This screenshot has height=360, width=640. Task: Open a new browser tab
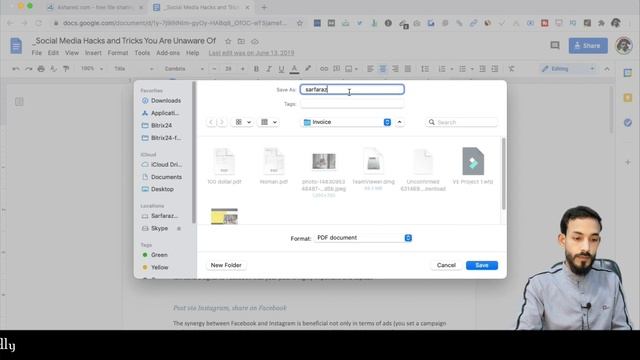click(x=264, y=7)
